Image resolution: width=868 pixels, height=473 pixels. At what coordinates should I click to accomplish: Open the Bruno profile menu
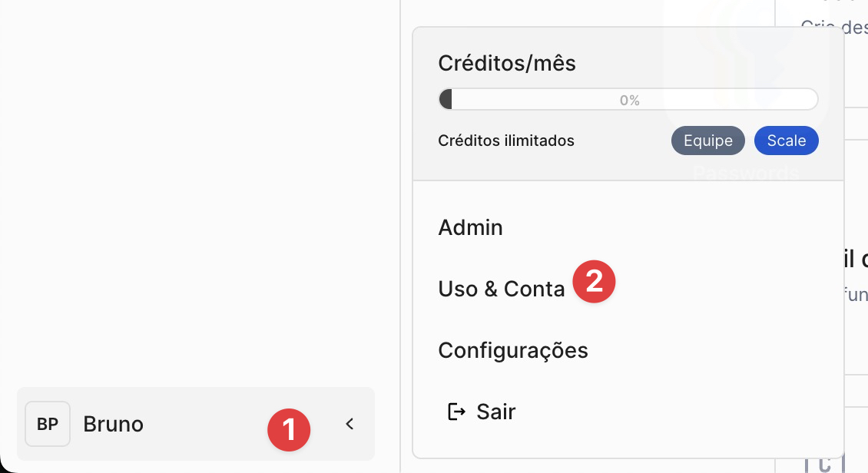click(114, 424)
